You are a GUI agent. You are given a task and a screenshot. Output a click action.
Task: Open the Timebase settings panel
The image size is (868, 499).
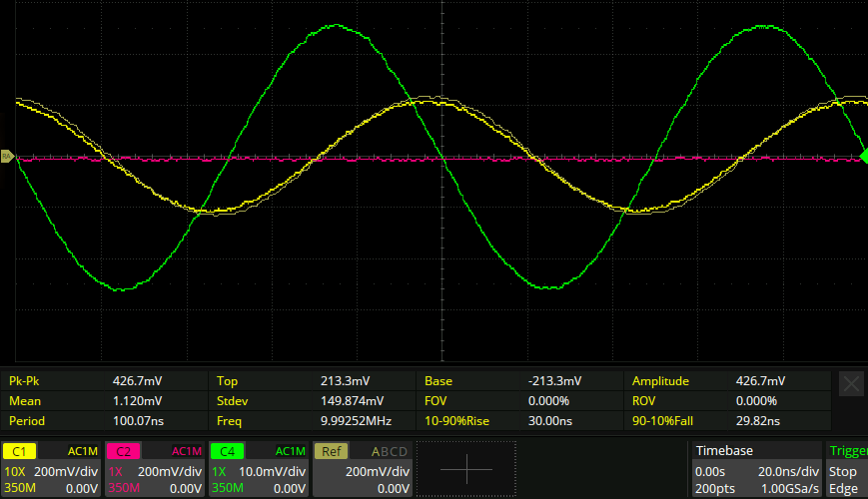coord(754,469)
